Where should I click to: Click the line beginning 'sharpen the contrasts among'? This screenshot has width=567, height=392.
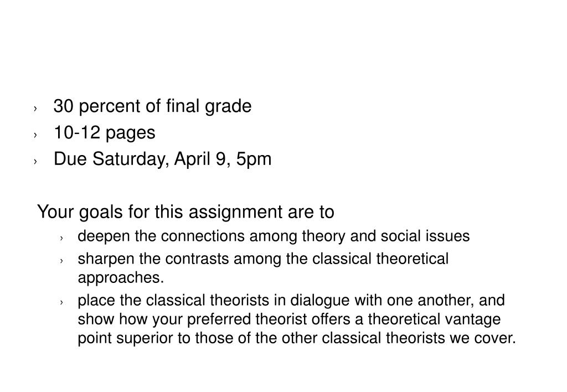[x=263, y=259]
